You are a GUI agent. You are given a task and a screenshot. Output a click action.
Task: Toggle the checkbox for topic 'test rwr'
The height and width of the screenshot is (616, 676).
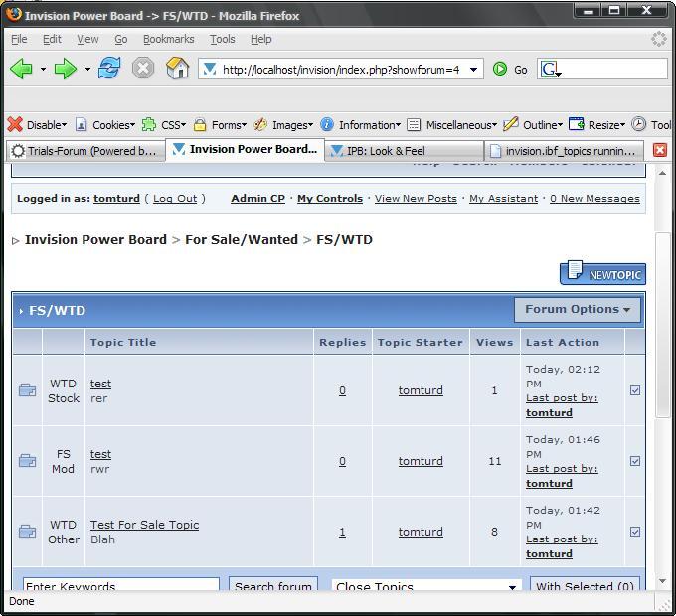(x=635, y=461)
